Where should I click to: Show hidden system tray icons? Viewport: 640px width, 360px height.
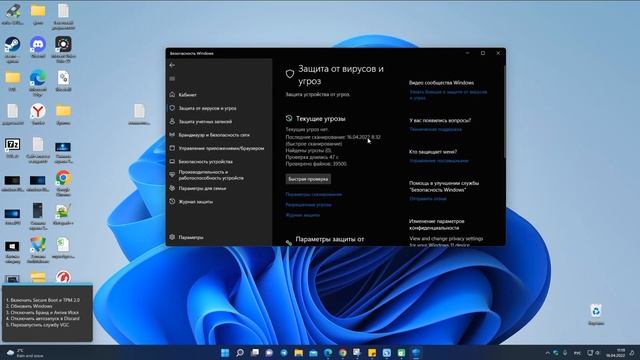pos(548,353)
